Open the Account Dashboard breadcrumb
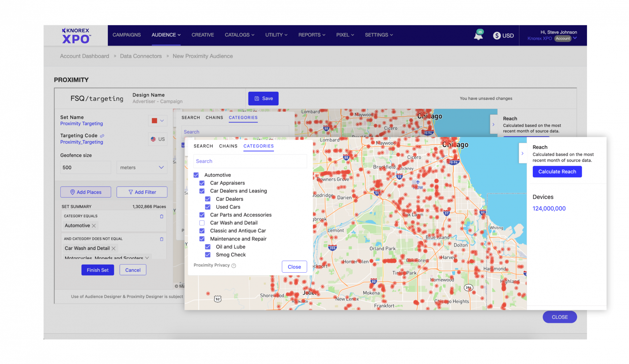Viewport: 629px width, 364px height. 84,56
